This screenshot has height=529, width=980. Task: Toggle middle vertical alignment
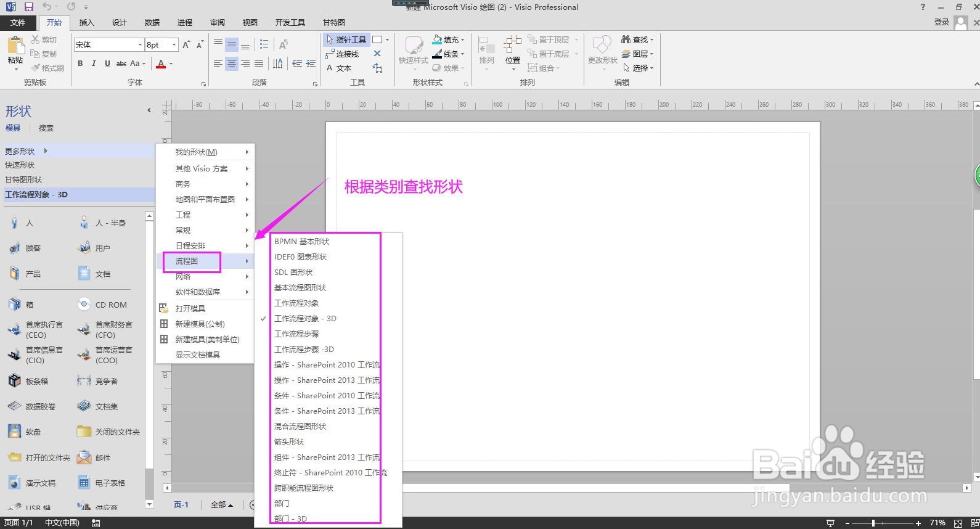pyautogui.click(x=232, y=44)
